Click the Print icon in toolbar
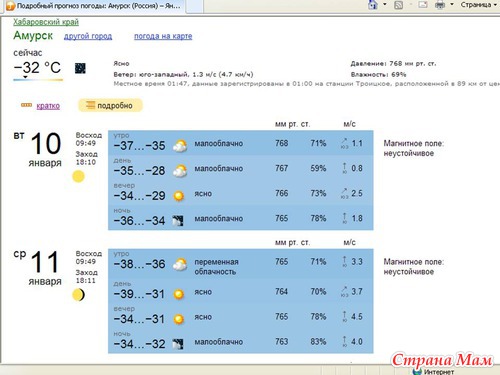 point(440,5)
